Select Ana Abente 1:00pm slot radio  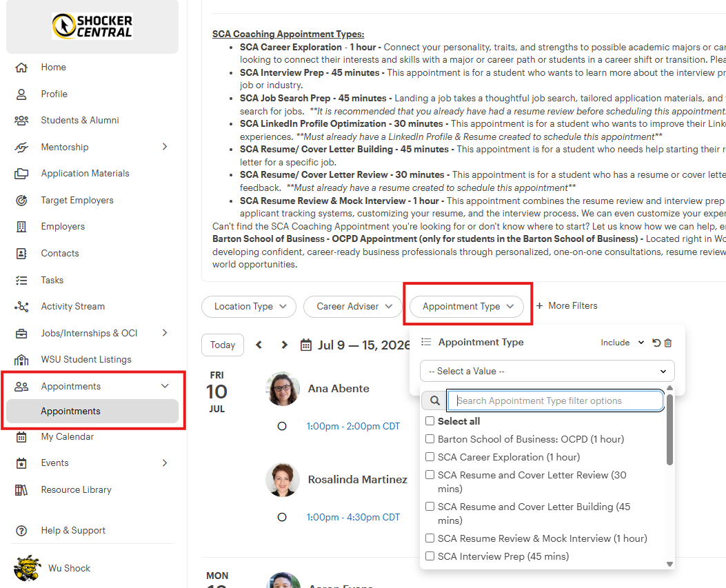click(281, 426)
